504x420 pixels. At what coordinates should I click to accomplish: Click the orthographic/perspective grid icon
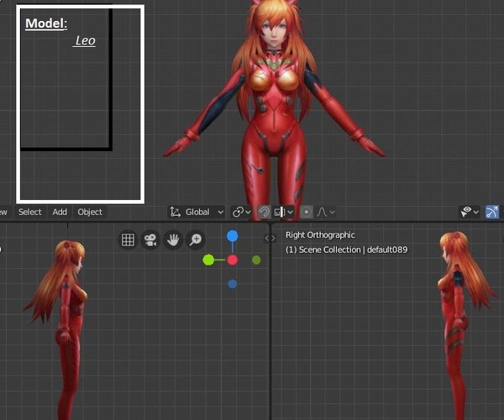128,239
